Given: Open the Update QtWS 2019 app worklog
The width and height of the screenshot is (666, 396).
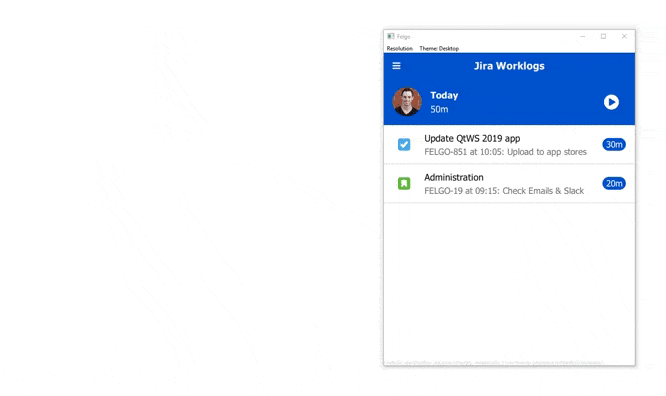Looking at the screenshot, I should point(509,144).
